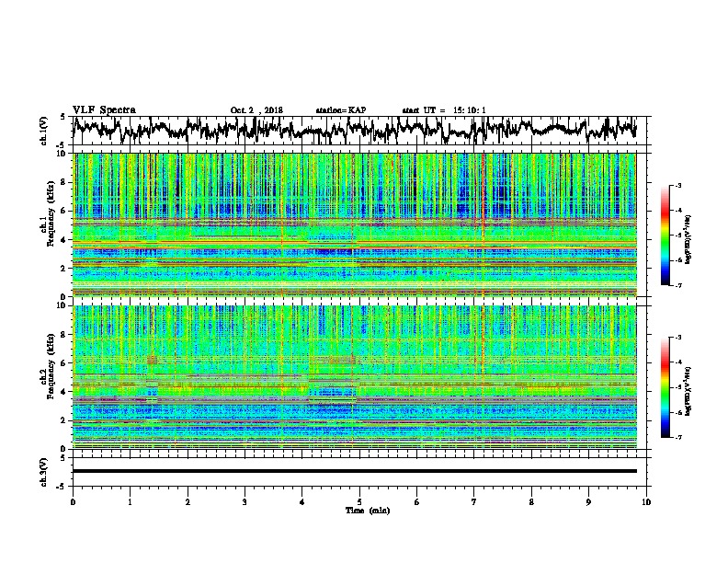Click inside the ch.2 spectrogram panel
This screenshot has height=563, width=728.
[x=355, y=377]
